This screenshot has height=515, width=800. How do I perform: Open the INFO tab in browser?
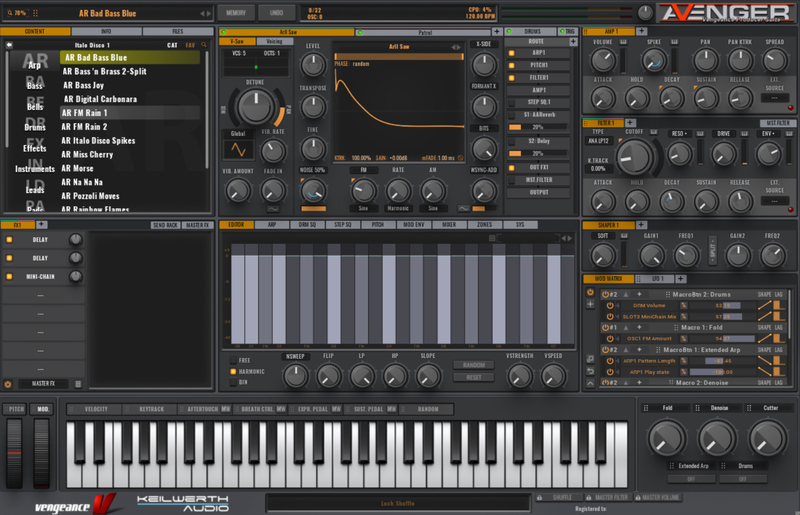[x=106, y=32]
